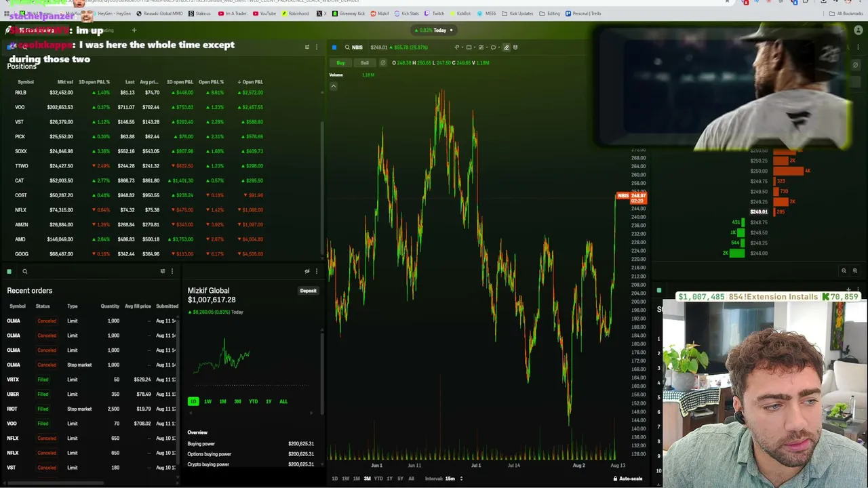The image size is (868, 488).
Task: Add a new layout tab with plus
Action: [134, 30]
